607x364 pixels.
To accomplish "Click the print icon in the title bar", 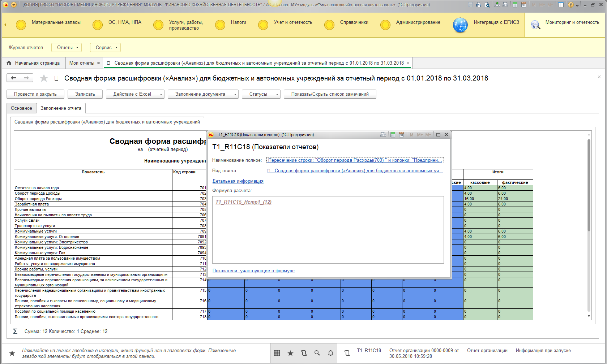I will [479, 5].
